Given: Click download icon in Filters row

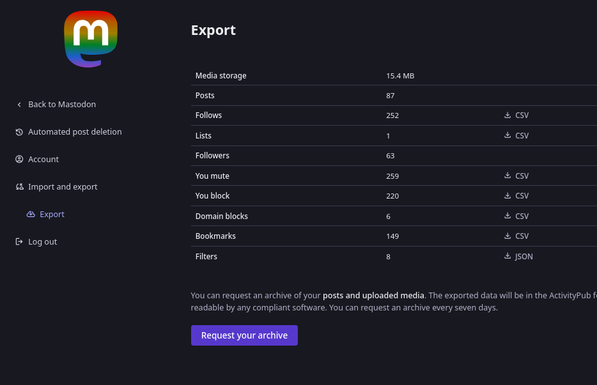Looking at the screenshot, I should point(508,256).
